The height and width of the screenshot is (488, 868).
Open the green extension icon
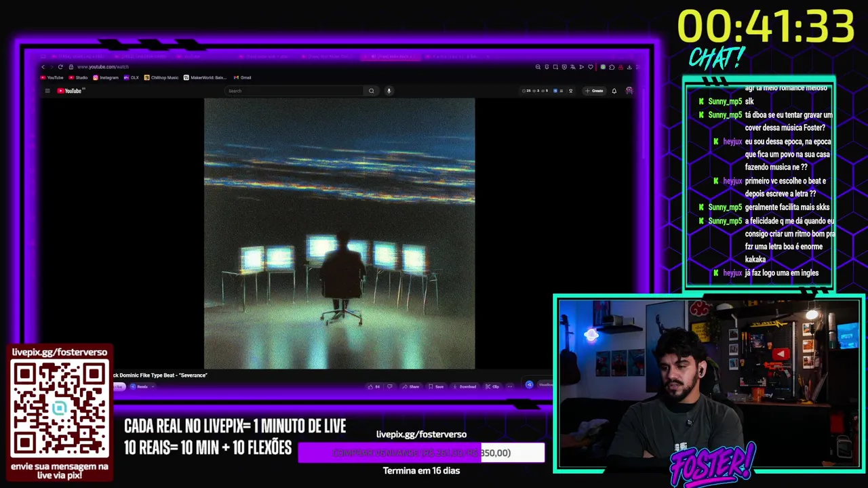(603, 67)
